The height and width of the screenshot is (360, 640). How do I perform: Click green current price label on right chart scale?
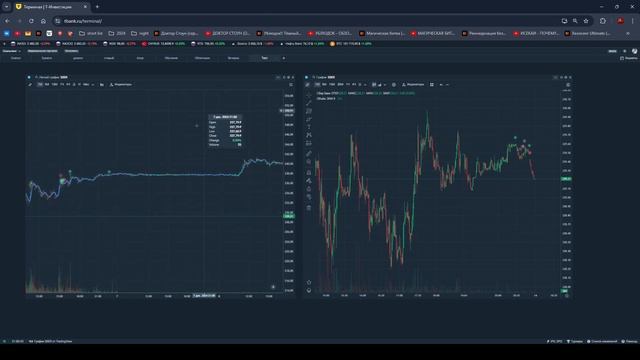click(567, 179)
